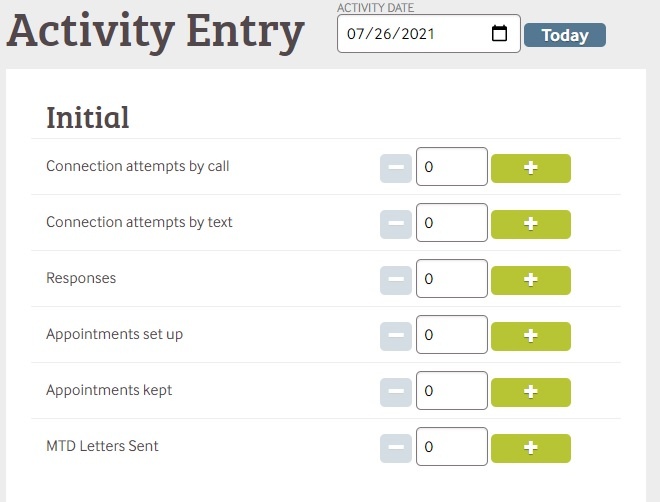
Task: Click the Today button
Action: (x=564, y=35)
